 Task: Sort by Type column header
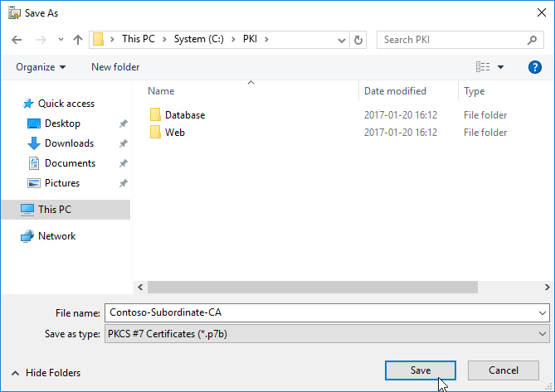(x=474, y=91)
